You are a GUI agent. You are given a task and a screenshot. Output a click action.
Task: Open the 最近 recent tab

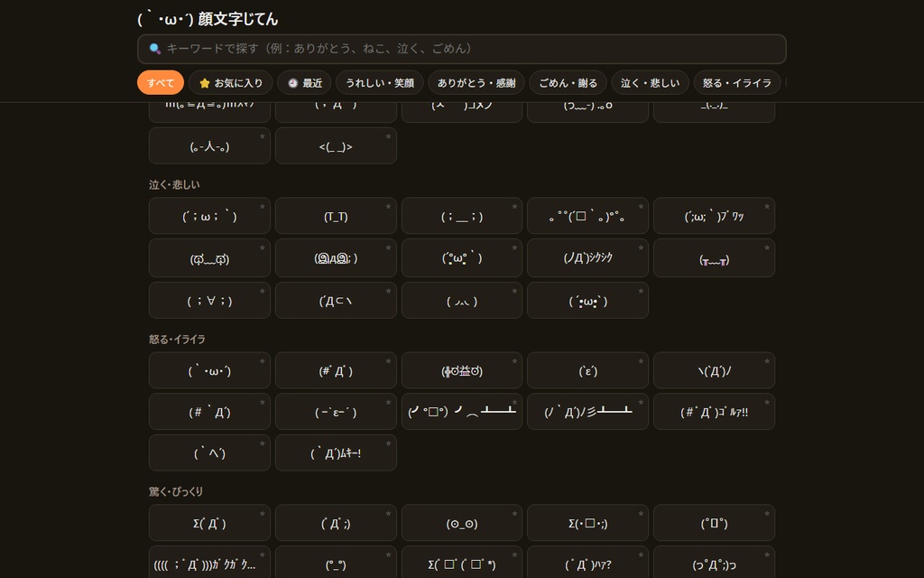click(x=304, y=82)
